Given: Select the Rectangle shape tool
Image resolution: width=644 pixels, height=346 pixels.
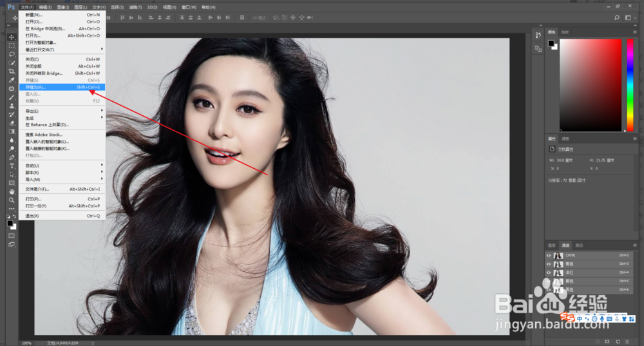Looking at the screenshot, I should pyautogui.click(x=12, y=183).
